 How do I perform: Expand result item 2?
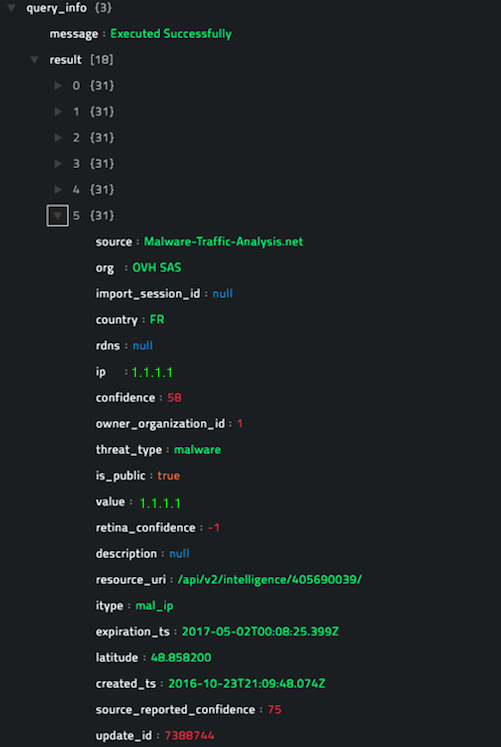[x=58, y=138]
